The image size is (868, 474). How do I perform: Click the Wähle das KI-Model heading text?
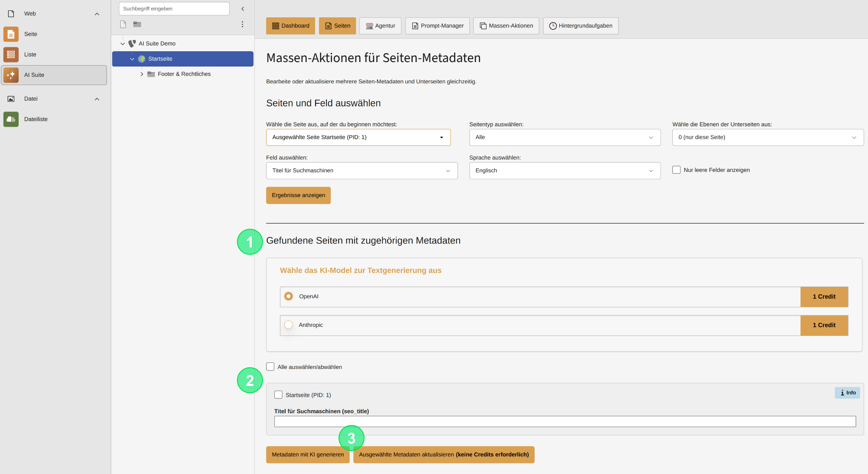tap(361, 270)
